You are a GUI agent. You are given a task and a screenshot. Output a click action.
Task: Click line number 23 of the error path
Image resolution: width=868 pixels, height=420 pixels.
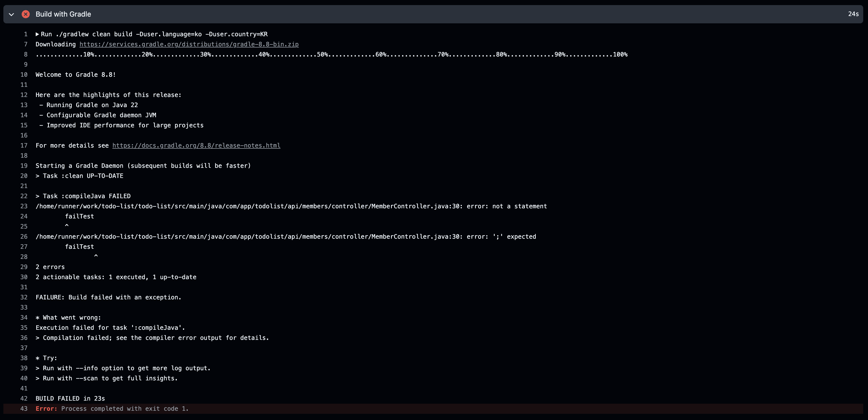click(x=24, y=206)
